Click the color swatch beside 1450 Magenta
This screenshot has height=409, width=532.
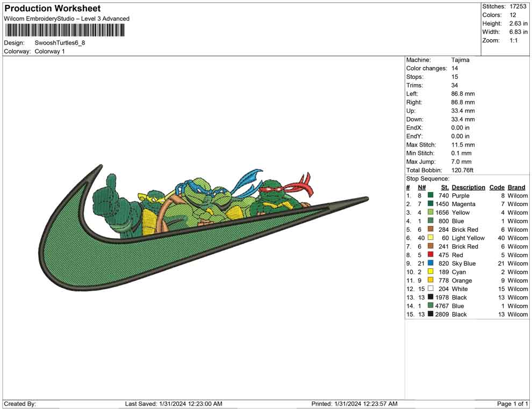point(430,203)
